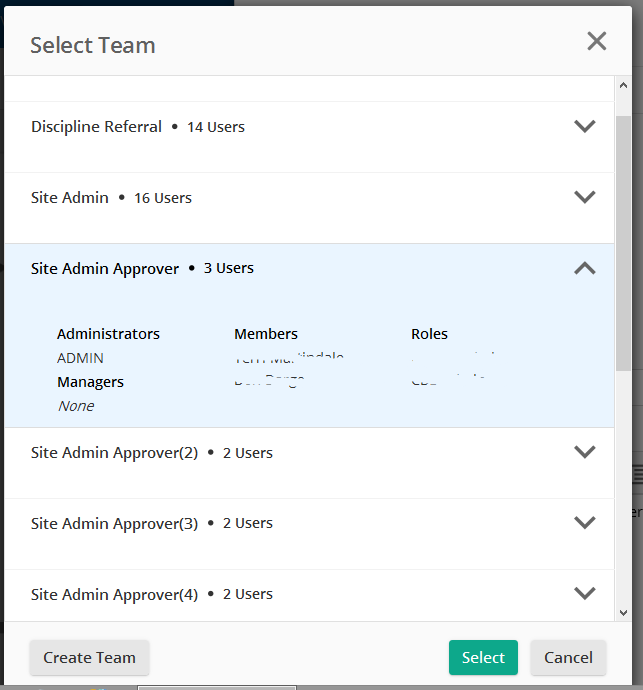Click the Site Admin Approver team name
Screen dimensions: 643x690
coord(105,269)
